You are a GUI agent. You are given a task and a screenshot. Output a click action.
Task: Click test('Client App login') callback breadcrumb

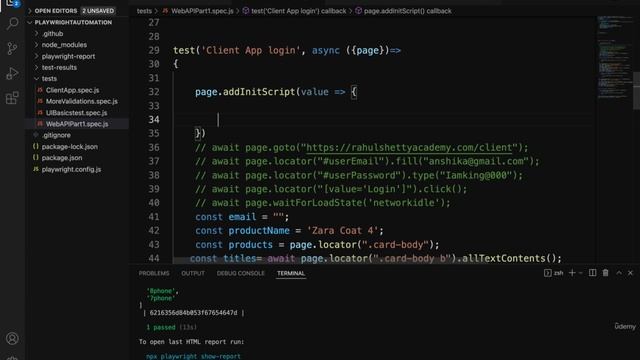tap(298, 11)
